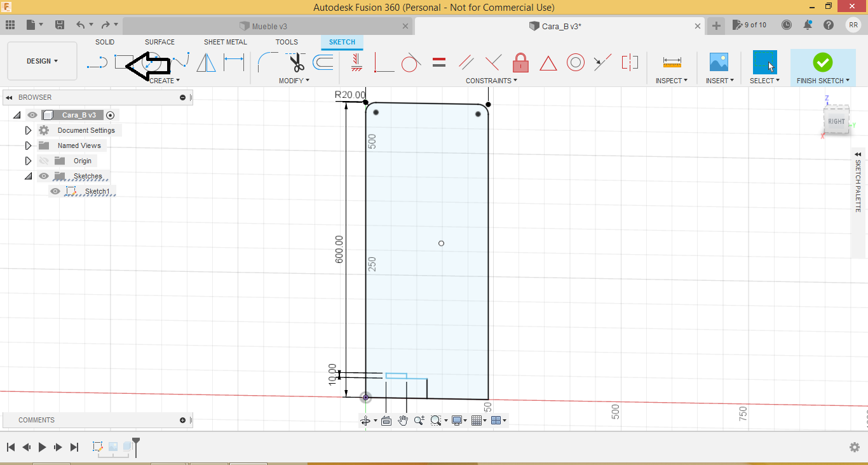Viewport: 868px width, 465px height.
Task: Open the notifications bell
Action: [808, 25]
